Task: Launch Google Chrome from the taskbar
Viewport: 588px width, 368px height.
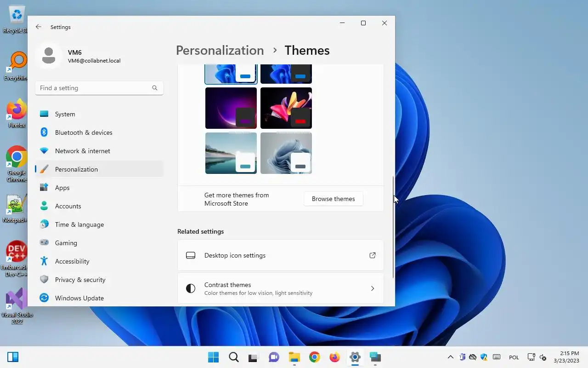Action: pyautogui.click(x=314, y=357)
